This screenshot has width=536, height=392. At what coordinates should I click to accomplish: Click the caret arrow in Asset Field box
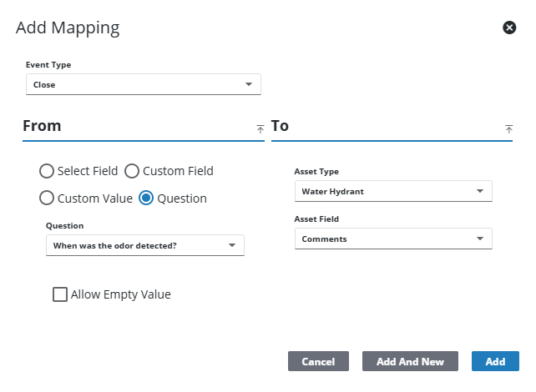click(479, 239)
